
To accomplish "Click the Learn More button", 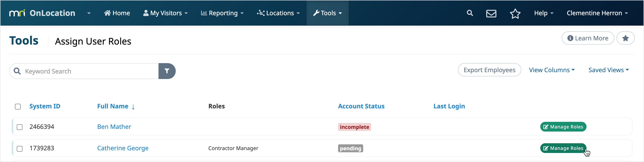I will (588, 38).
